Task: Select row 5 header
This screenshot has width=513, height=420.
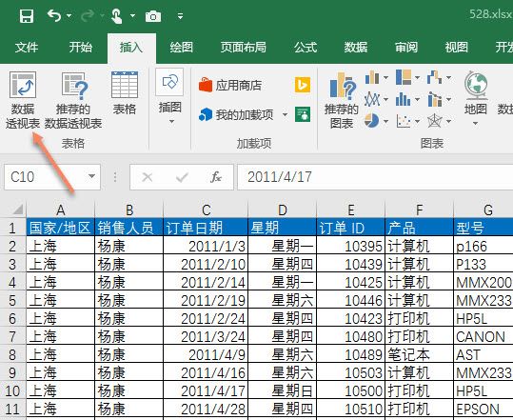Action: (12, 300)
